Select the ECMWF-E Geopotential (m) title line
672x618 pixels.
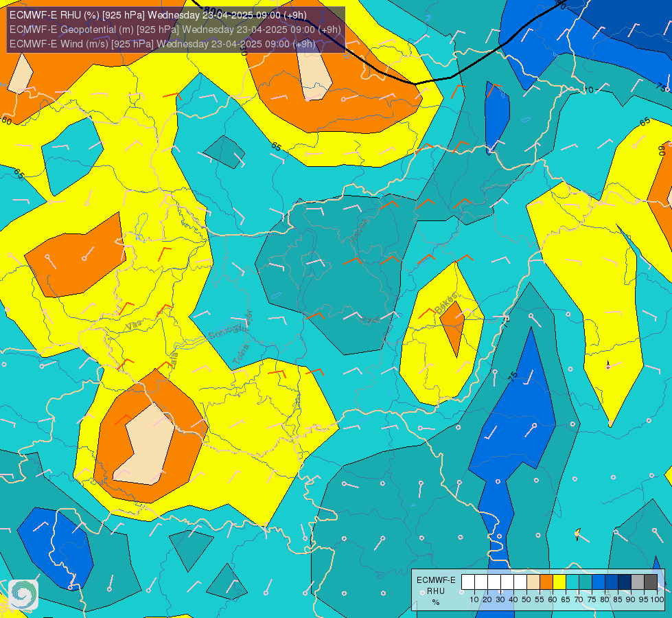(175, 30)
